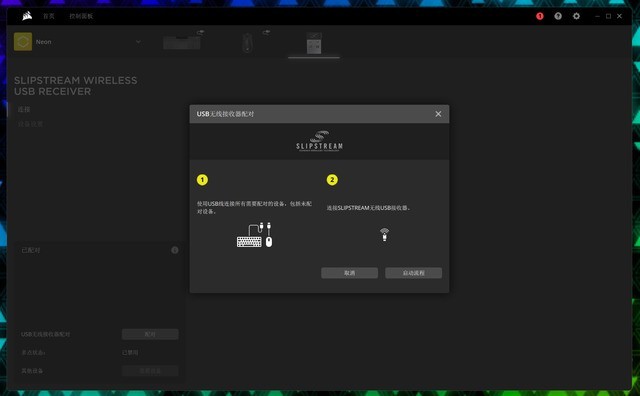Image resolution: width=640 pixels, height=396 pixels.
Task: Click the wireless USB dongle illustration
Action: [x=384, y=235]
